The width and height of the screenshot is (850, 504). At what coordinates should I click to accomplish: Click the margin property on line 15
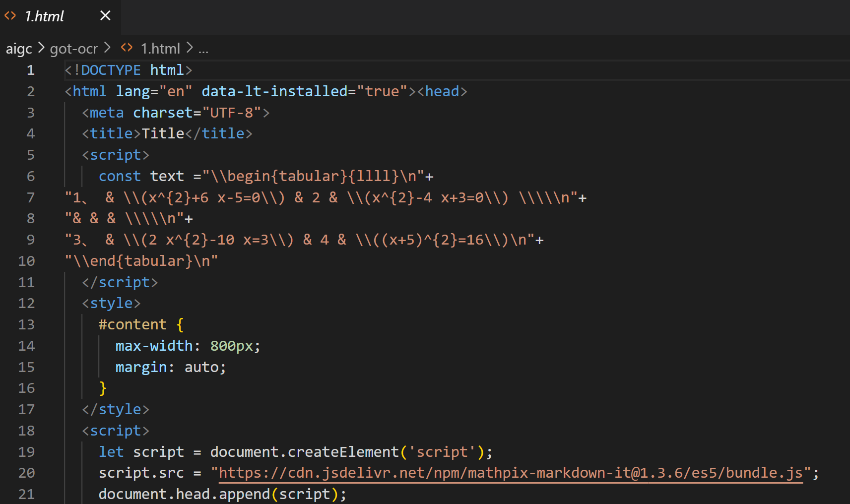pyautogui.click(x=141, y=367)
